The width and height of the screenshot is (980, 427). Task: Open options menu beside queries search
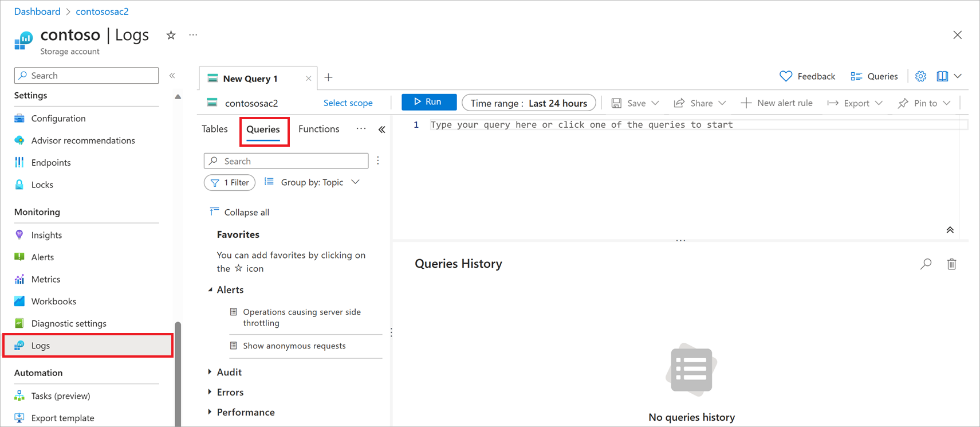click(378, 161)
